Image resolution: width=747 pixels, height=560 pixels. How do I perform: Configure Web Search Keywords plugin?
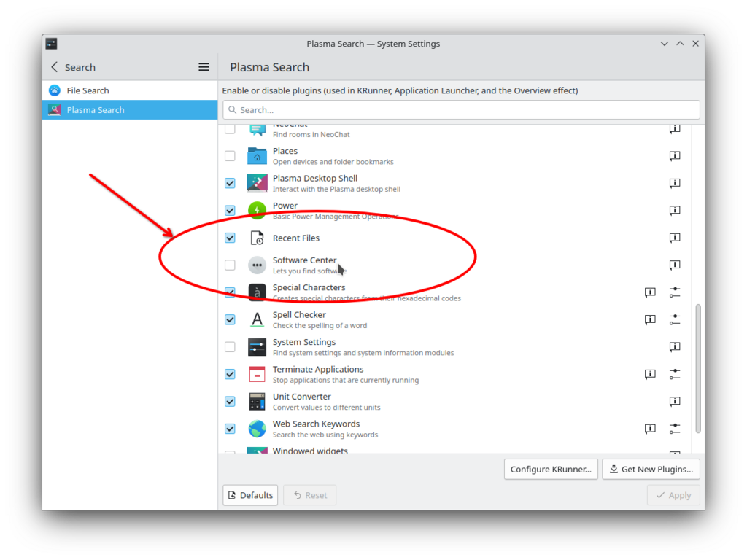(675, 429)
